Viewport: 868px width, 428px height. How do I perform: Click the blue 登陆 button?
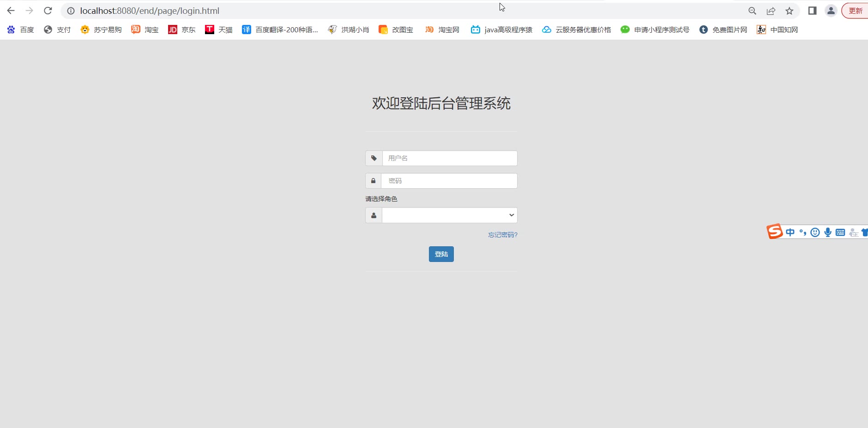[x=441, y=254]
